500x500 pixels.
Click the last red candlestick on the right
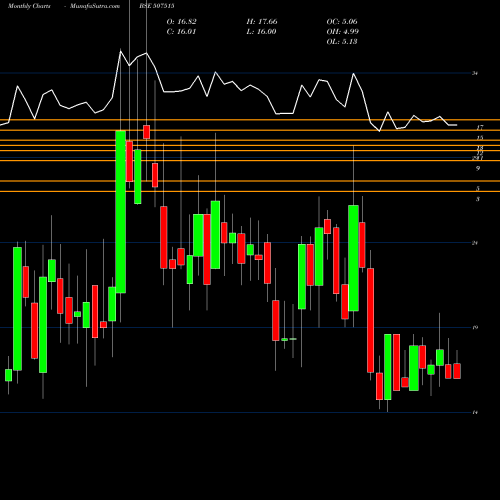457,371
